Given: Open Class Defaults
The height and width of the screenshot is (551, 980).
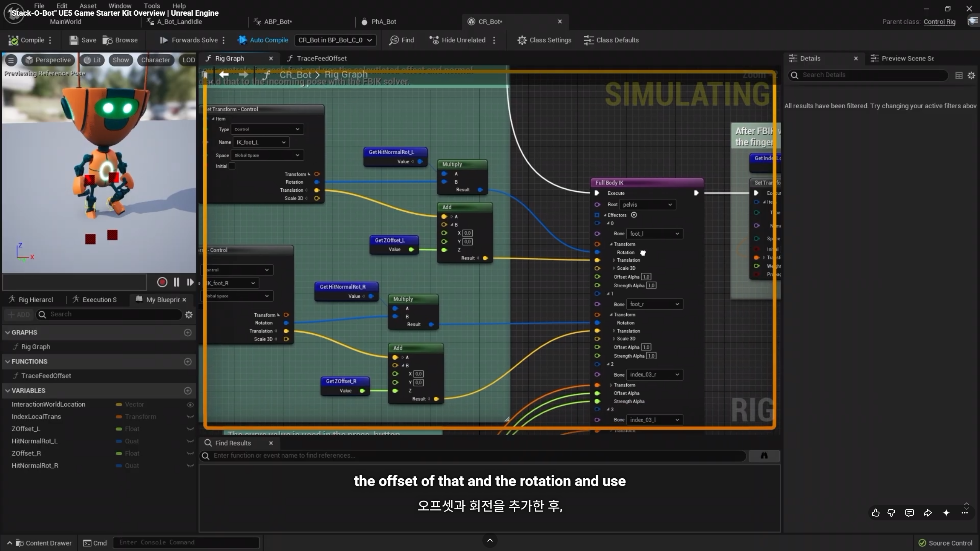Looking at the screenshot, I should click(x=611, y=40).
